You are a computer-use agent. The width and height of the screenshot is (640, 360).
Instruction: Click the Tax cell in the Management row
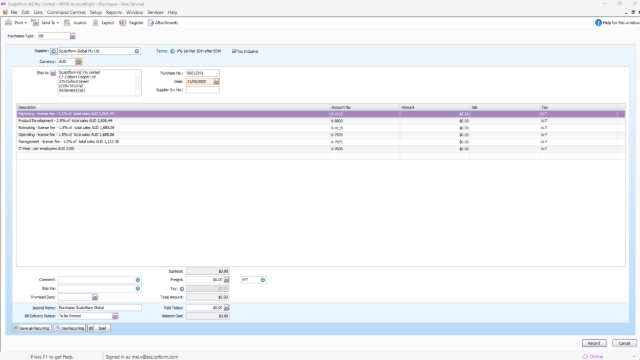(x=579, y=142)
